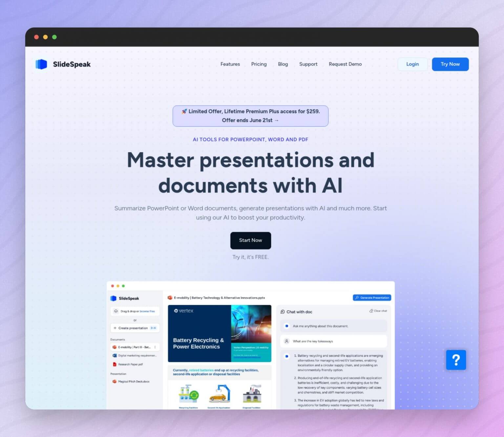
Task: Click the Generate Presentation button
Action: click(x=372, y=297)
